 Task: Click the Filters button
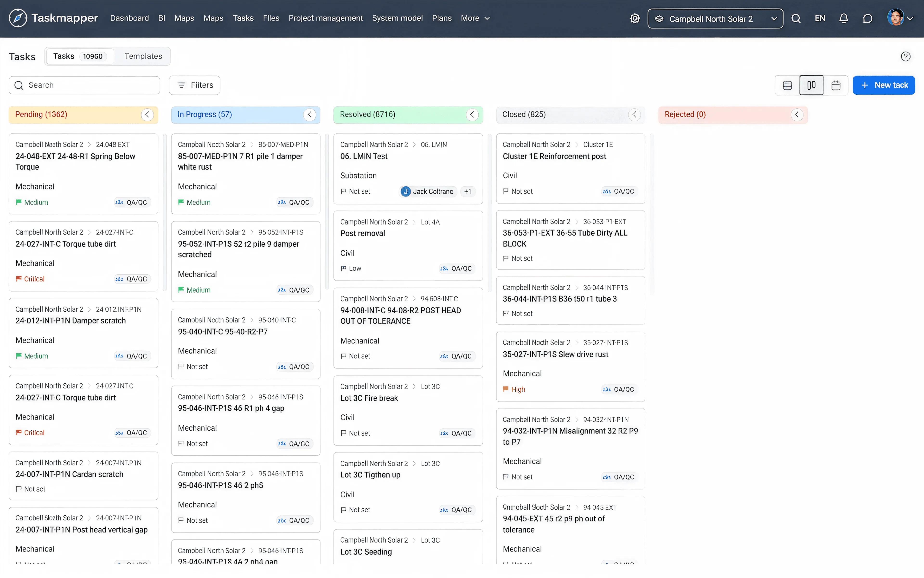195,85
